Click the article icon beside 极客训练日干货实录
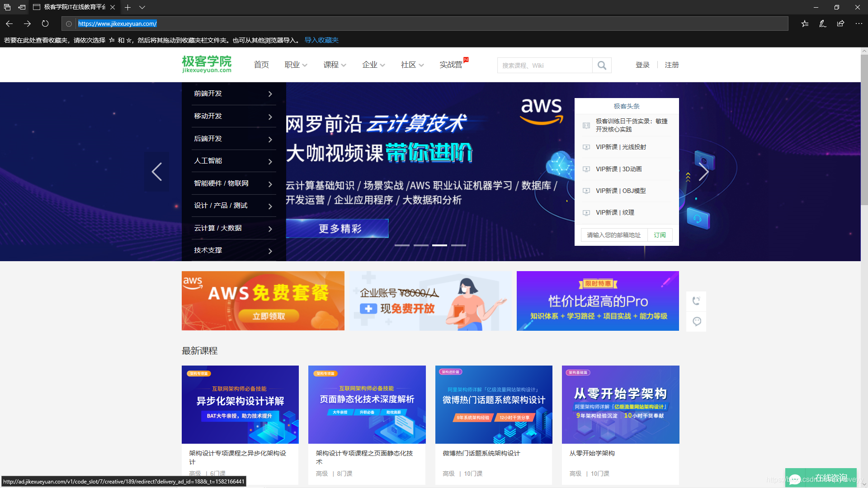The image size is (868, 488). (586, 125)
